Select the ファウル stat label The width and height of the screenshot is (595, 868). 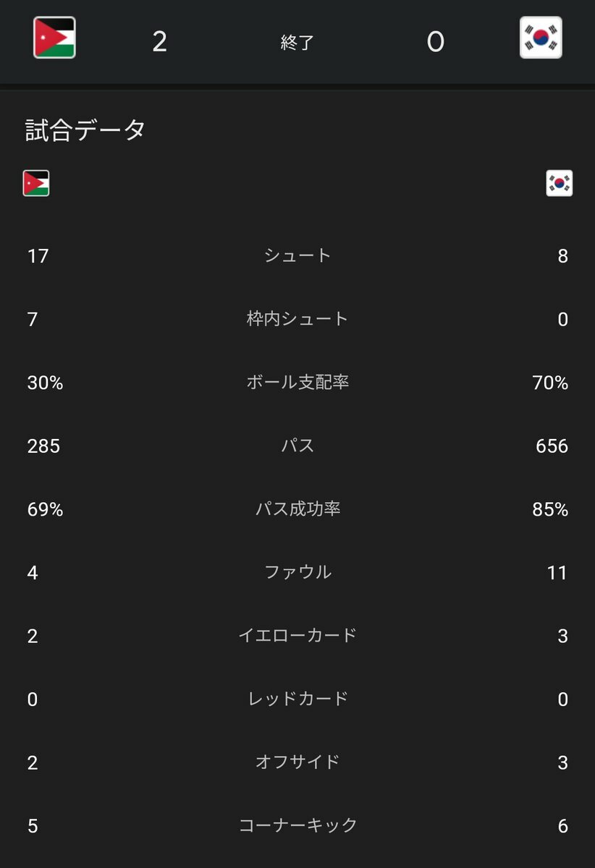point(297,572)
